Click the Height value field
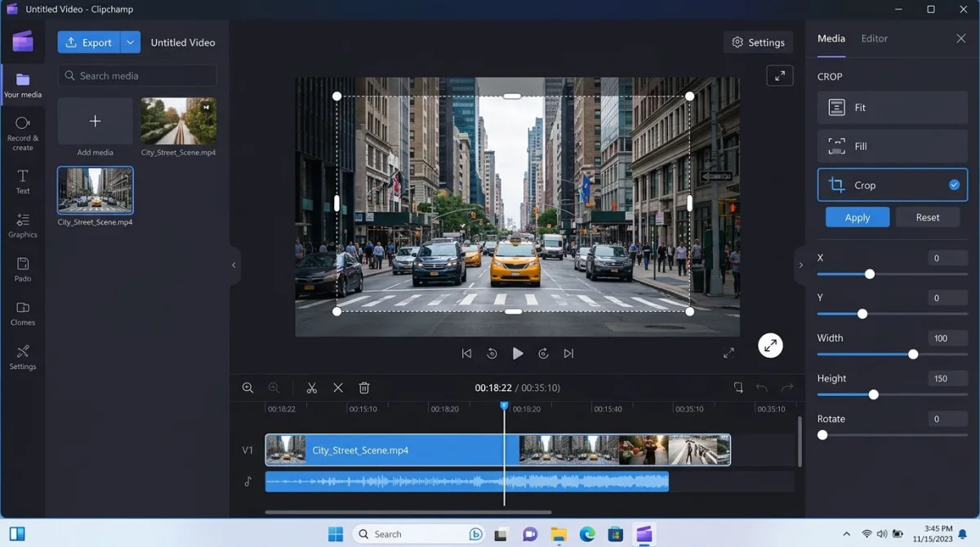 [x=947, y=379]
